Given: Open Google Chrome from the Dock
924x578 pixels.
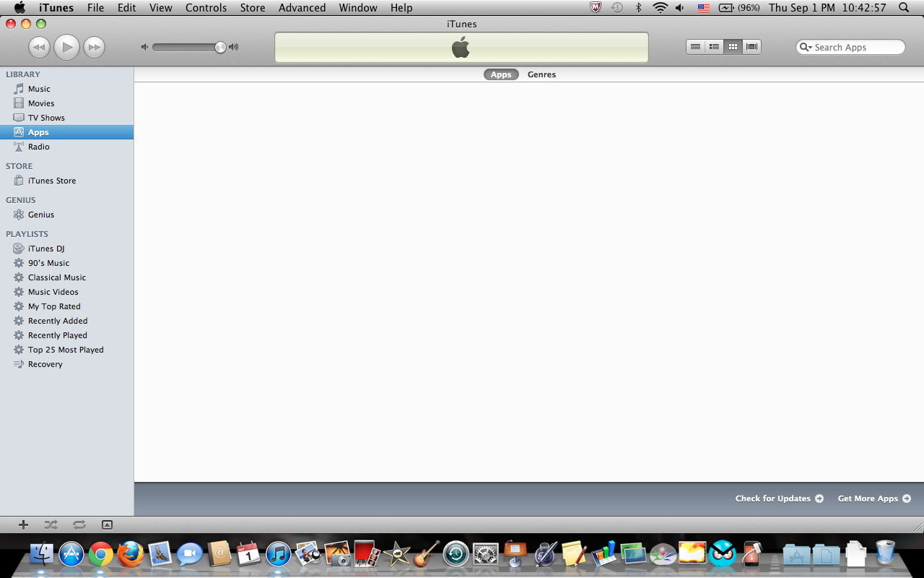Looking at the screenshot, I should (x=101, y=554).
